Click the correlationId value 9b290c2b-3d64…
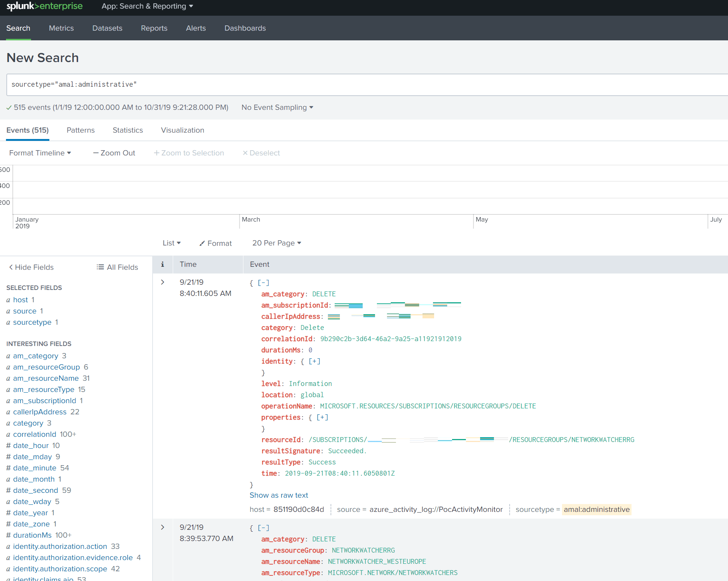This screenshot has width=728, height=581. (x=391, y=339)
